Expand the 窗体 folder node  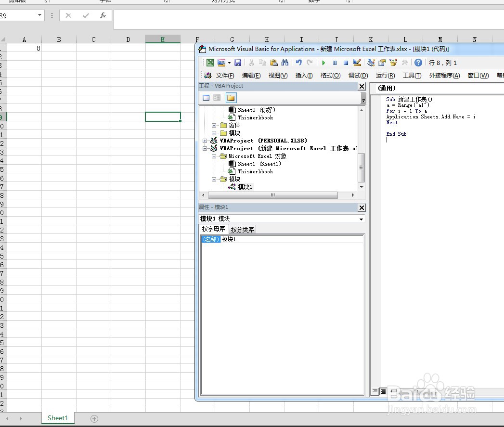[x=214, y=125]
